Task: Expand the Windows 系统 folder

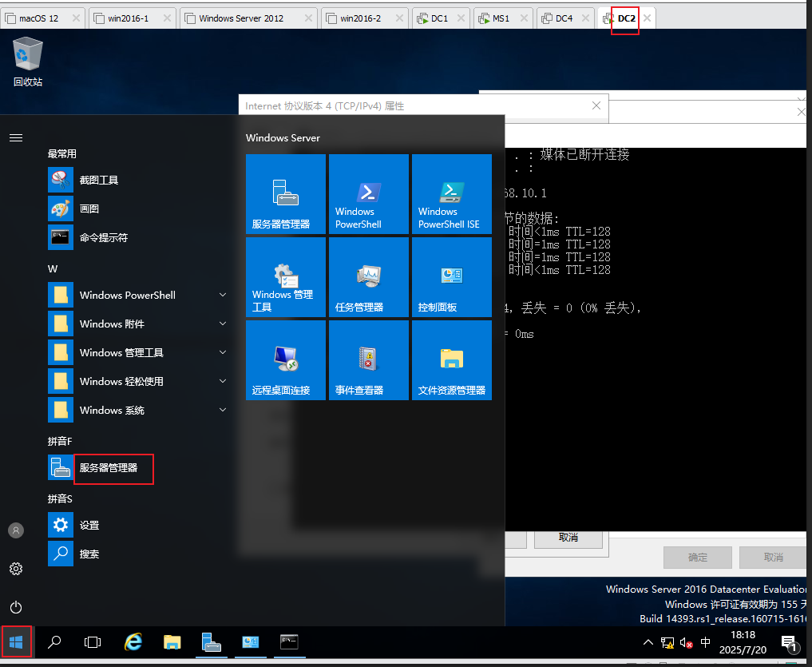Action: (x=137, y=410)
